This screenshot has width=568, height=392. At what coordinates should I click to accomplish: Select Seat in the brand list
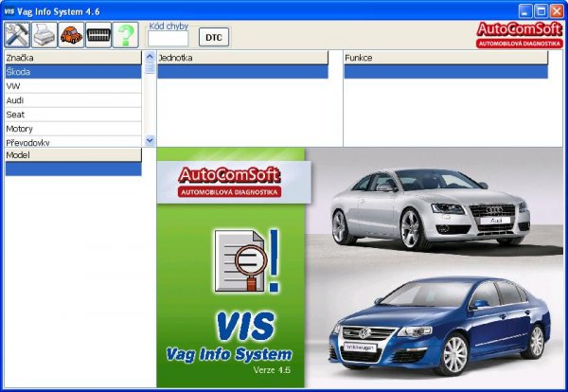click(x=72, y=114)
